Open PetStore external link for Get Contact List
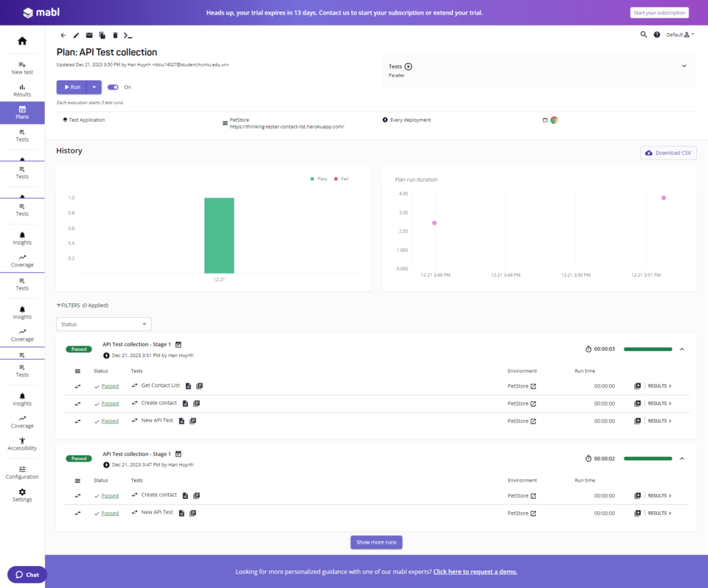The image size is (708, 588). [533, 386]
